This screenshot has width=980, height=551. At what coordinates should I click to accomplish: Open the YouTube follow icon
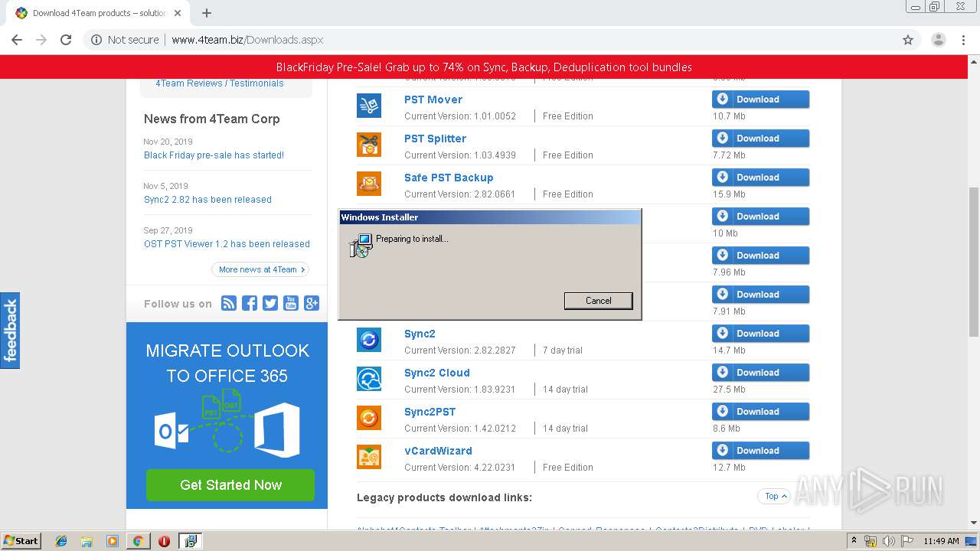pyautogui.click(x=291, y=303)
